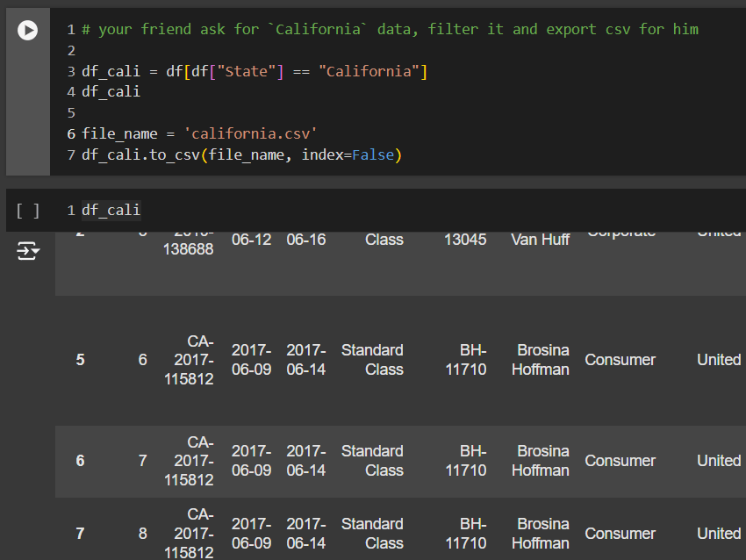Select row index 6 in the output table

click(x=80, y=461)
